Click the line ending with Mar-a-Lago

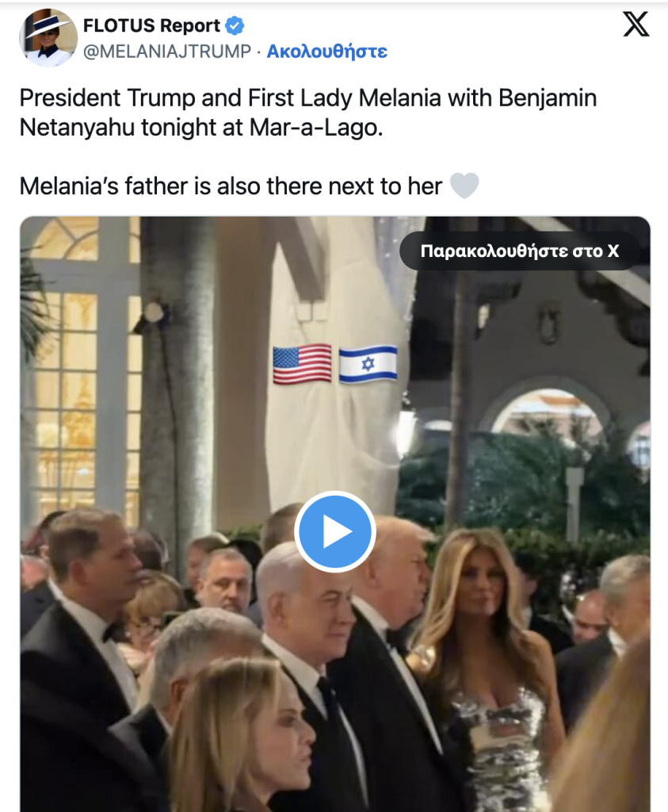[200, 128]
